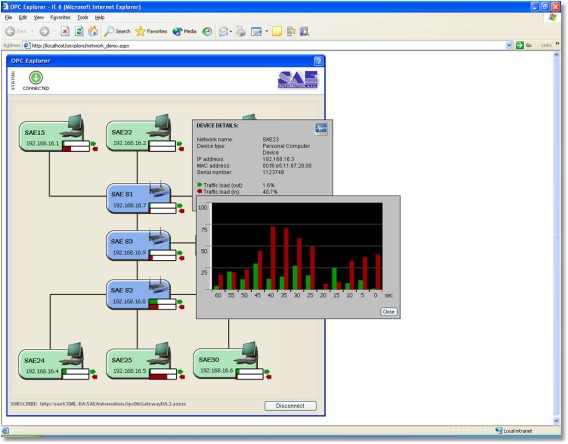Open the Help menu
568x444 pixels.
[100, 17]
